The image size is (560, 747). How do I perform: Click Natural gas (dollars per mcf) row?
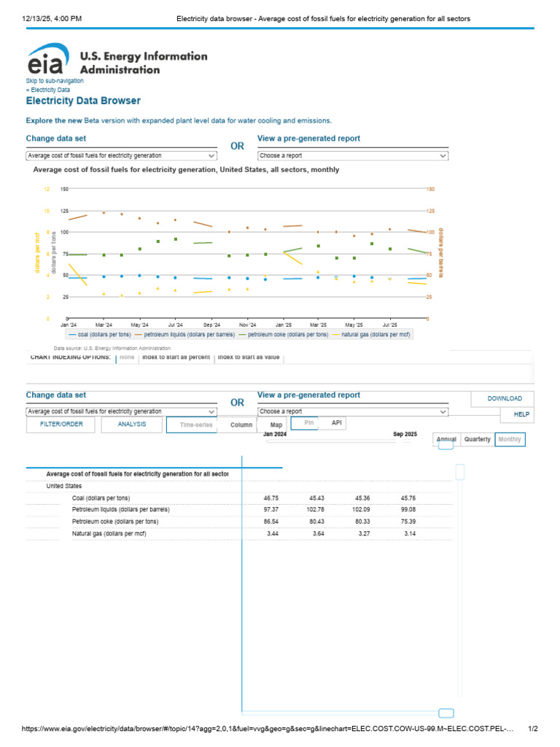238,533
